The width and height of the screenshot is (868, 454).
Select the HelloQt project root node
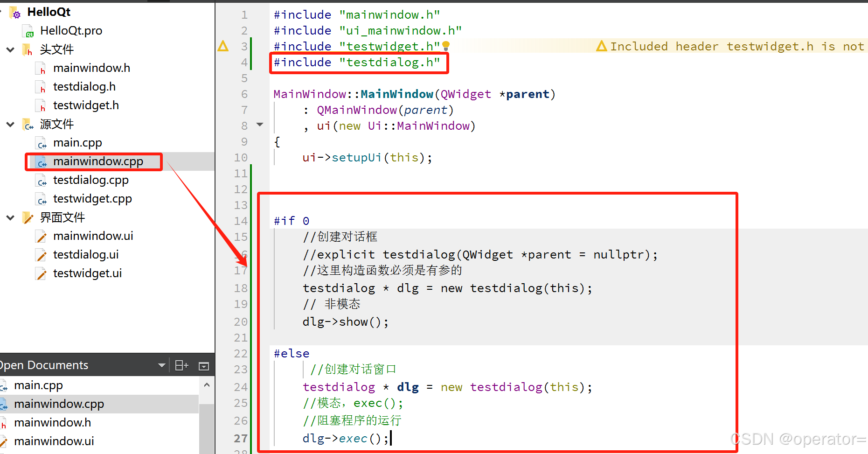point(49,12)
